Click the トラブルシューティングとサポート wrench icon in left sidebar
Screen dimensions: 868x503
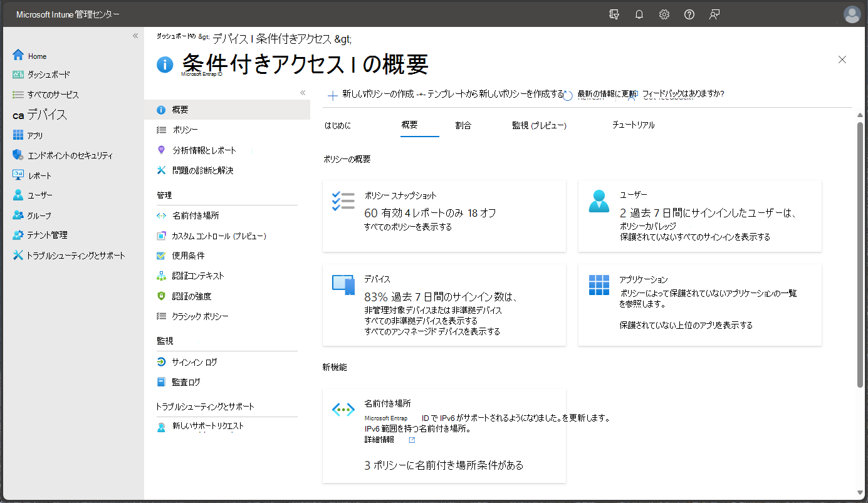point(18,255)
